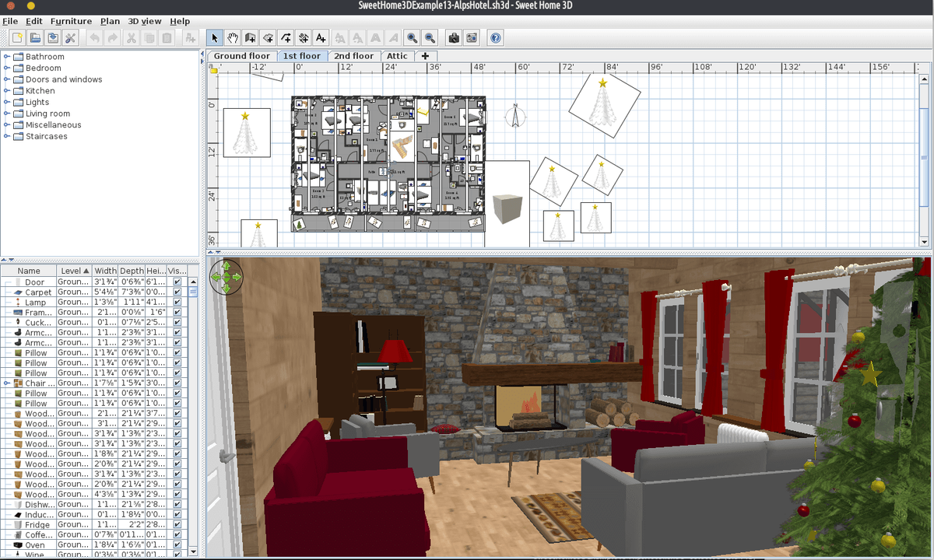Toggle visibility checkbox for Door row
This screenshot has height=560, width=934.
177,282
